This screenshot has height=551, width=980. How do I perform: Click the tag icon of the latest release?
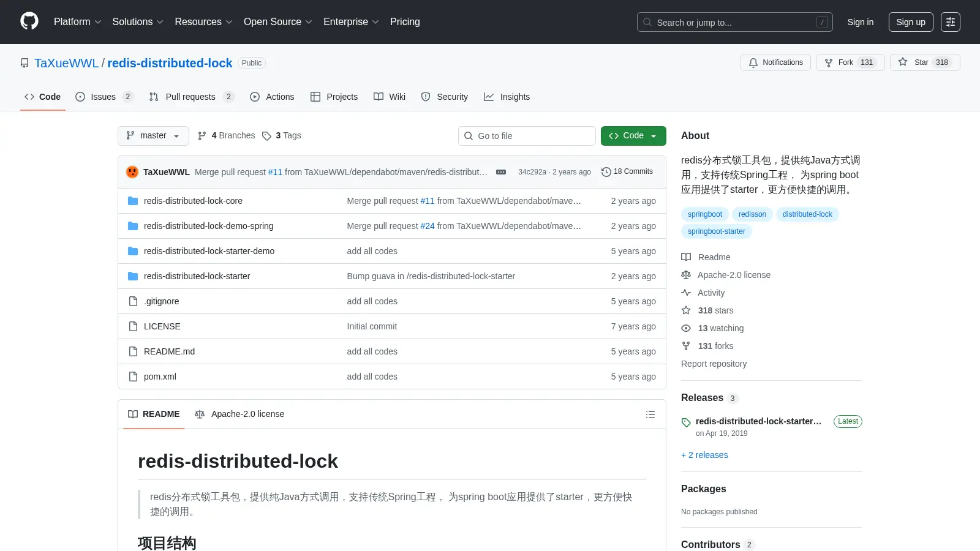pyautogui.click(x=686, y=422)
